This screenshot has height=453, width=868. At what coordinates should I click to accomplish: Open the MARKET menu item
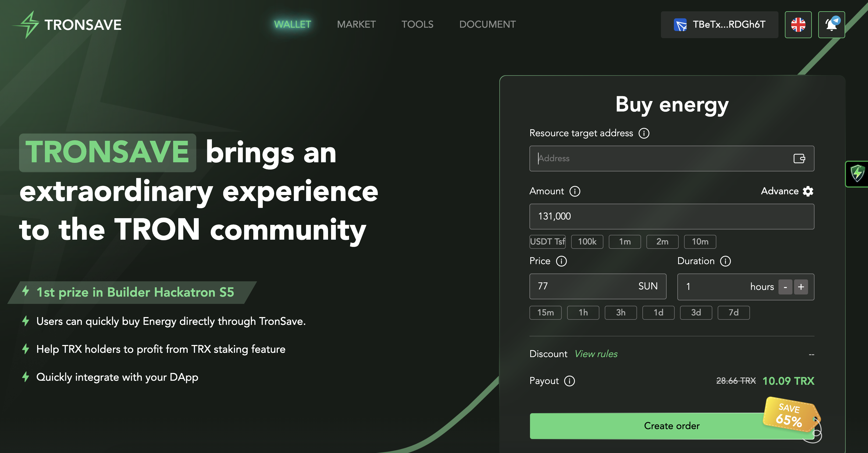356,24
